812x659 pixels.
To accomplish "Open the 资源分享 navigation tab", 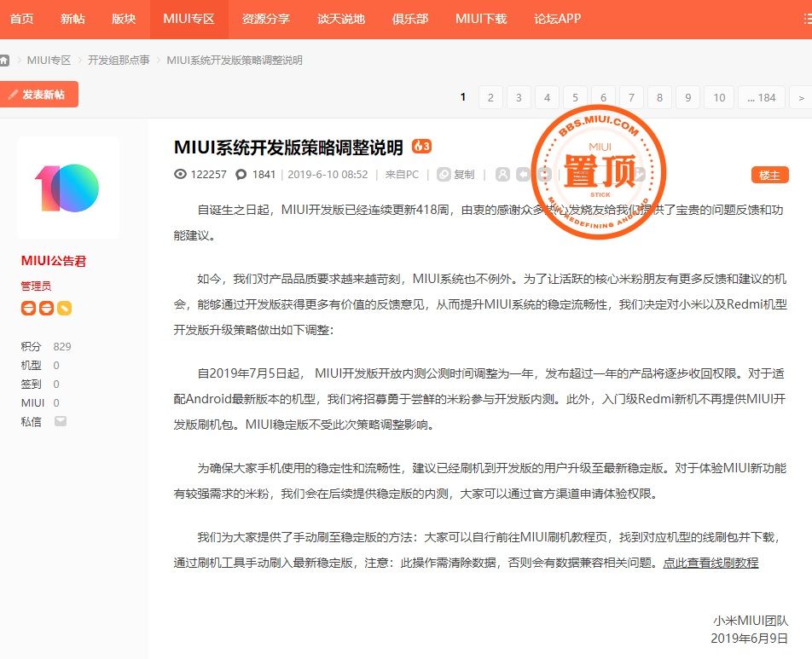I will pyautogui.click(x=265, y=19).
